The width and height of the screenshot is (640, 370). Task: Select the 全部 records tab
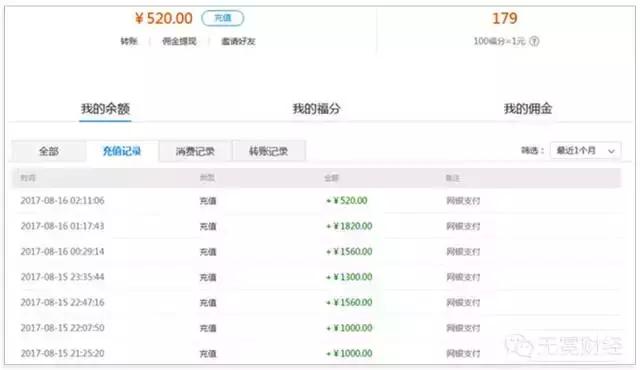click(49, 151)
